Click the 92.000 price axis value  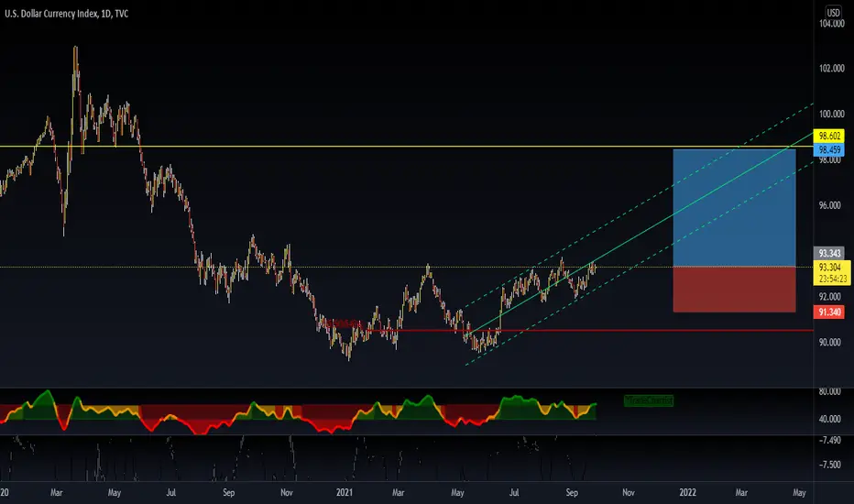tap(829, 297)
